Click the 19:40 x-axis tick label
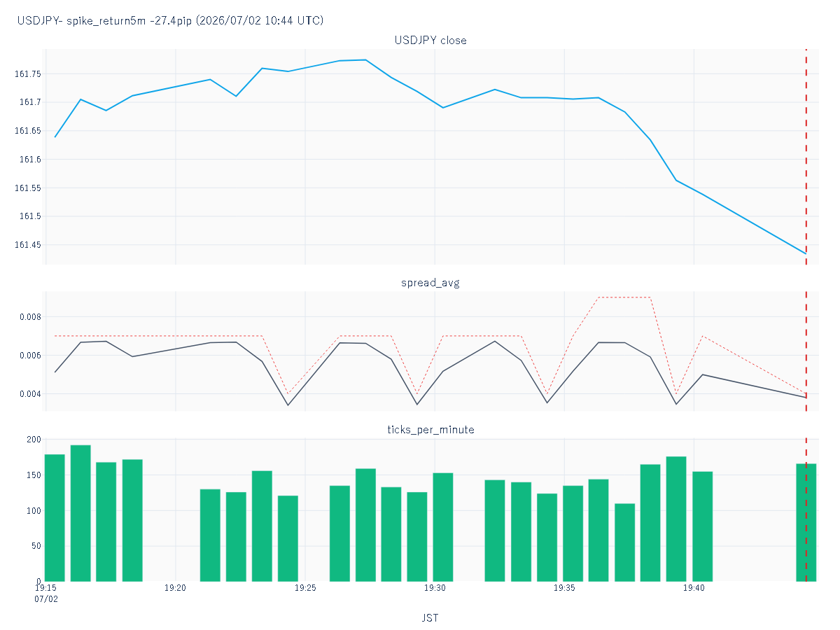Image resolution: width=840 pixels, height=630 pixels. [x=694, y=589]
